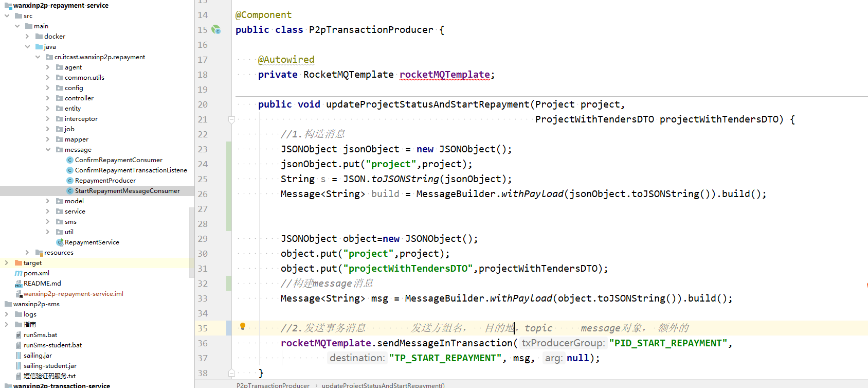Expand the agent package
The image size is (868, 388).
[x=48, y=67]
